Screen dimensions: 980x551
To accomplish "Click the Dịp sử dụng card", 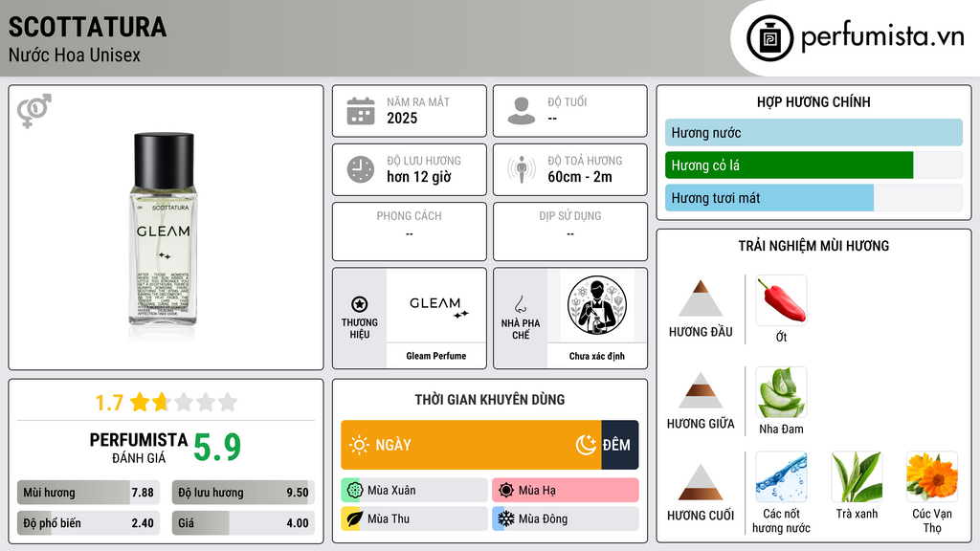I will pos(570,231).
